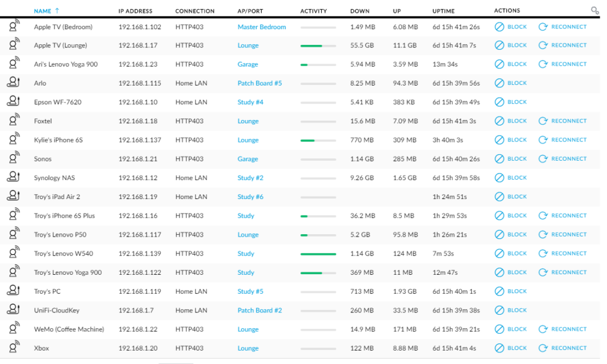
Task: Open the Study #2 port link for Synology NAS
Action: click(x=250, y=177)
